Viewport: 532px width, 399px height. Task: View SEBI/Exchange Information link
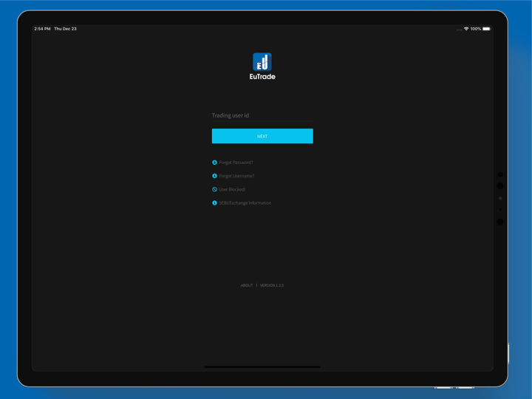pos(245,202)
